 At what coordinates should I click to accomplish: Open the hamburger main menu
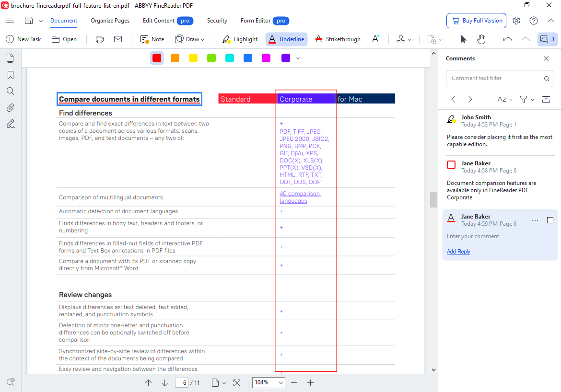(10, 21)
